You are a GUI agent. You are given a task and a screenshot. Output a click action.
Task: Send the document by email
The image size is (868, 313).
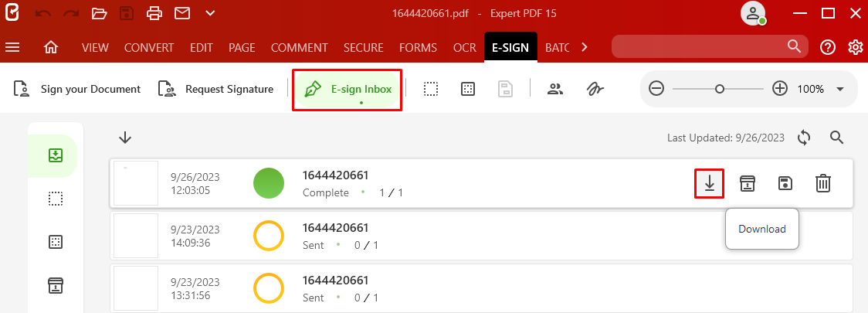click(x=183, y=13)
